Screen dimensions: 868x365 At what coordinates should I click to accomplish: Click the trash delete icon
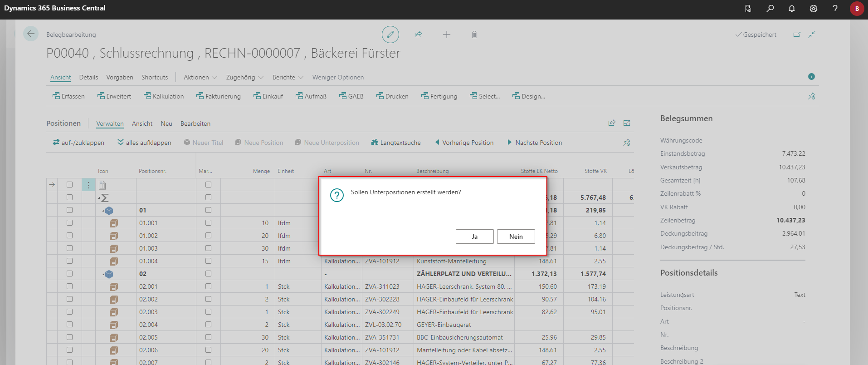pyautogui.click(x=474, y=35)
